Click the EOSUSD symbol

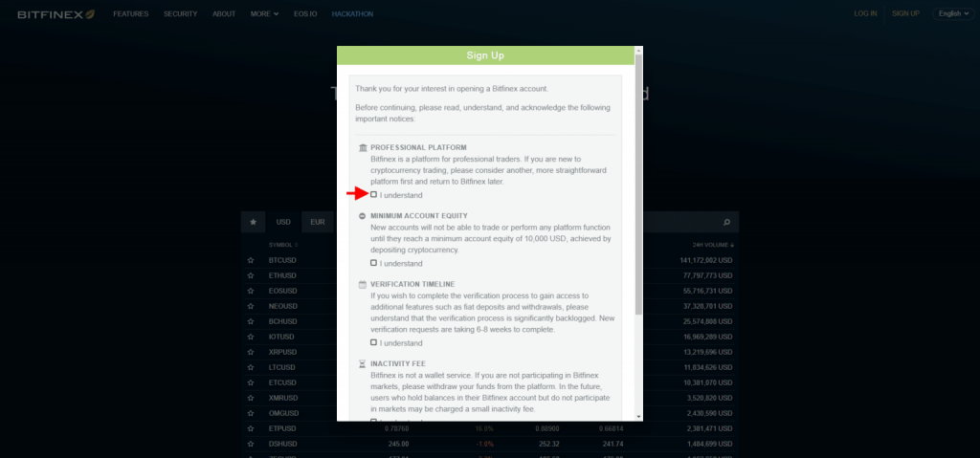pyautogui.click(x=282, y=291)
